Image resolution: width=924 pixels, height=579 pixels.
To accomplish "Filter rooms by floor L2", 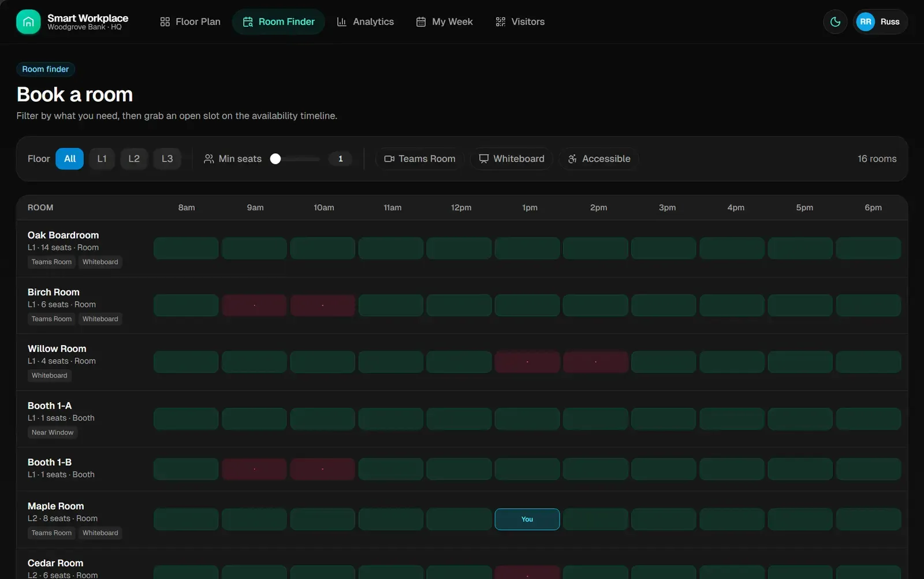I will tap(134, 159).
